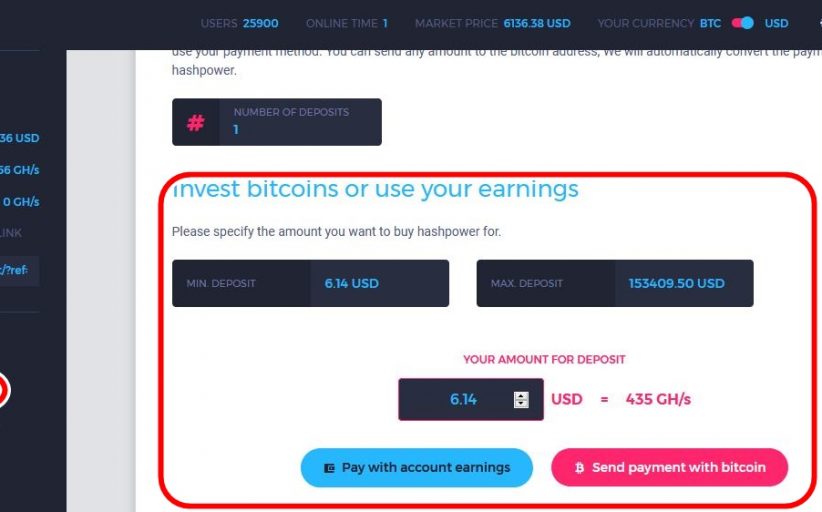The image size is (822, 512).
Task: Increase deposit amount with the up arrow
Action: pos(521,395)
